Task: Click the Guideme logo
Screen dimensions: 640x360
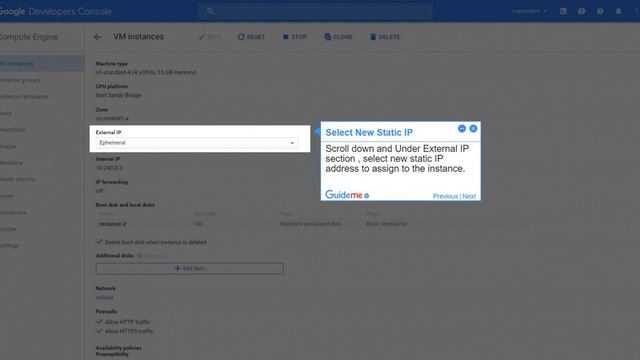Action: point(347,195)
